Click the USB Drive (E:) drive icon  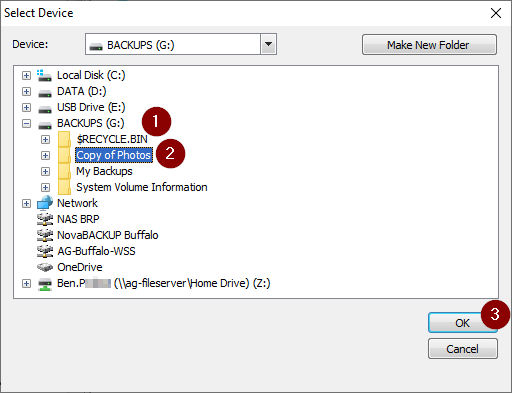[x=45, y=109]
